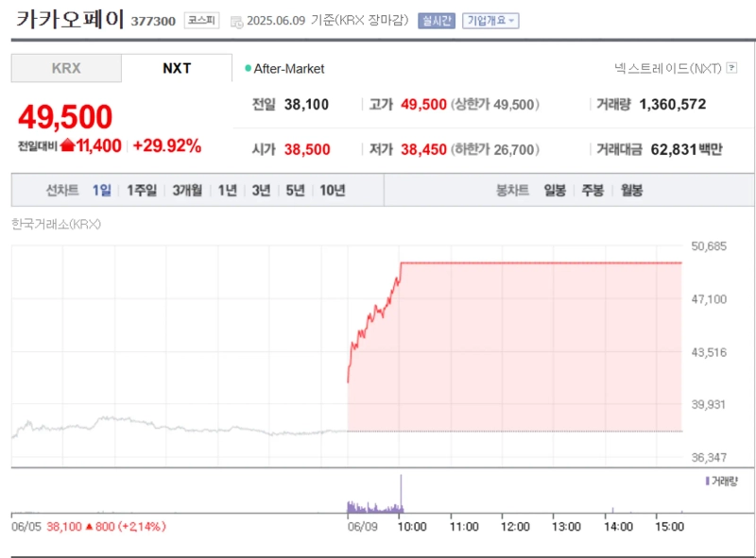Screen dimensions: 756x558
Task: Click the help icon beside 넥스트레이드(NXT)
Action: [731, 68]
